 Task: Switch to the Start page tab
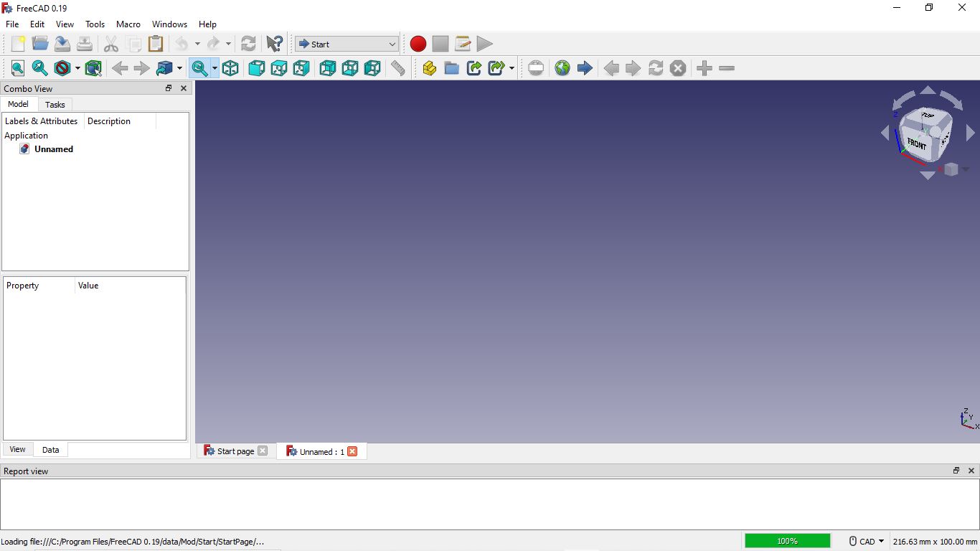pos(235,451)
